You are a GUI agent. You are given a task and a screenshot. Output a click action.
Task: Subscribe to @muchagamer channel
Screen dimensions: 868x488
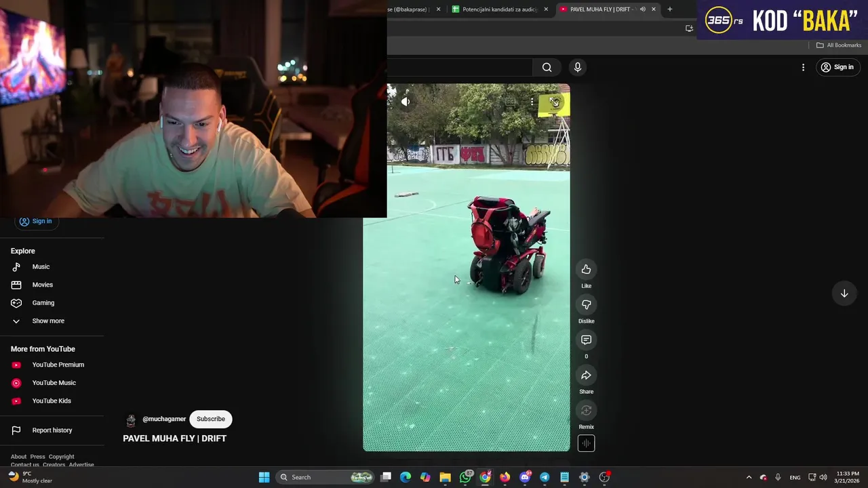tap(211, 419)
